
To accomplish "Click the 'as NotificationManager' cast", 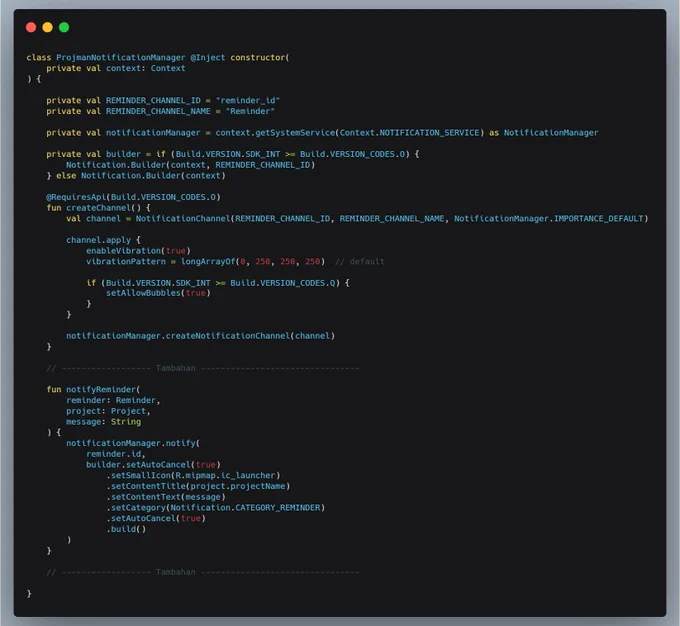I will click(x=544, y=133).
